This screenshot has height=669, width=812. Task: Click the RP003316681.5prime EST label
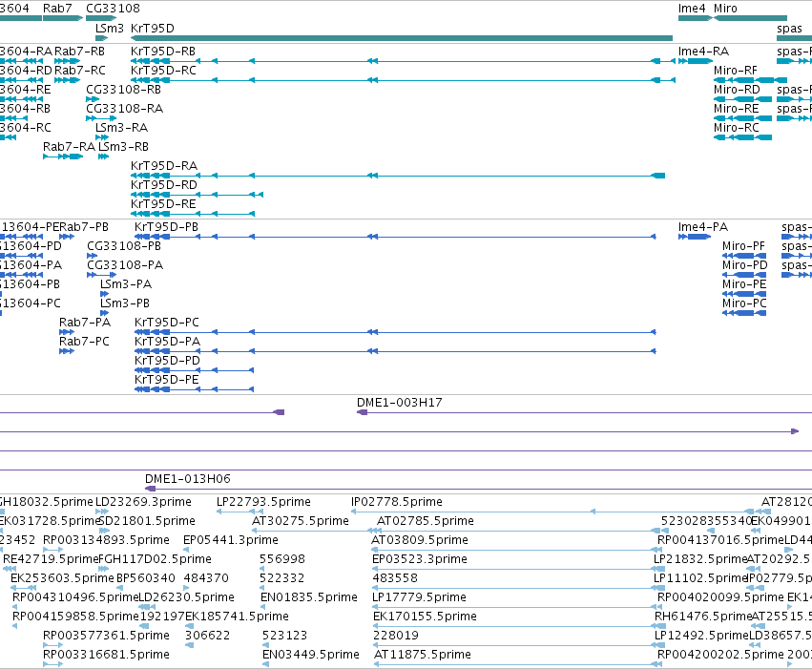[106, 655]
